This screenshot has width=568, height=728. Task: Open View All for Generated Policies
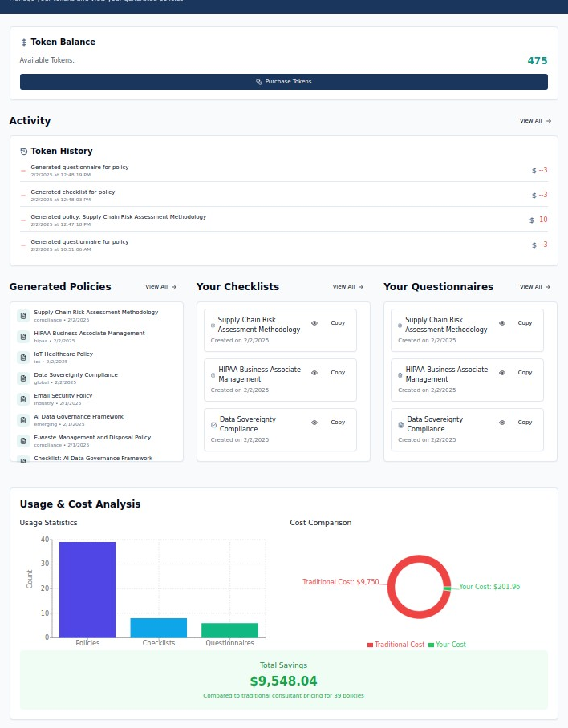(160, 287)
